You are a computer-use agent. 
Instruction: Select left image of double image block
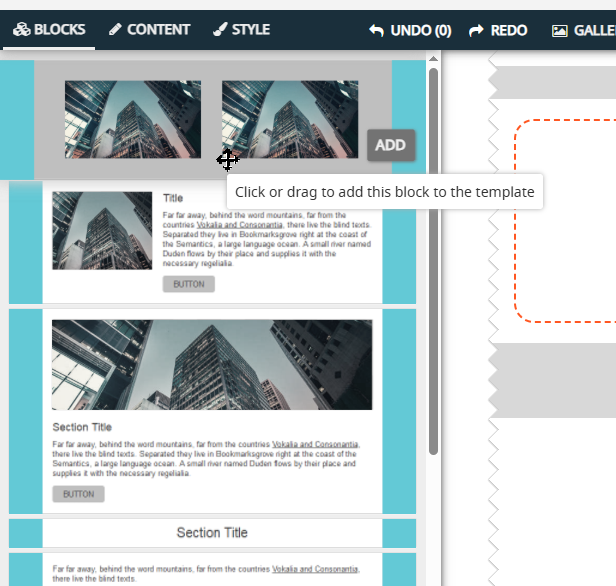133,119
